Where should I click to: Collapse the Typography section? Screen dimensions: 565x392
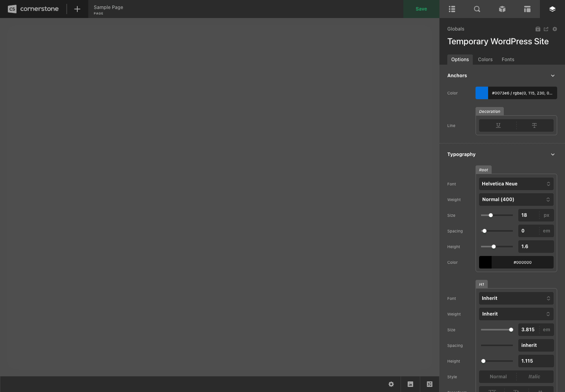point(553,154)
